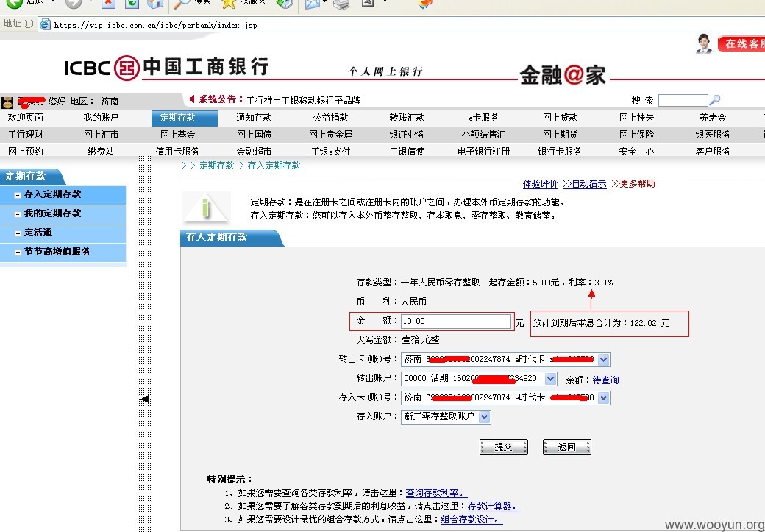
Task: Open the 存款计算器 link
Action: 494,506
